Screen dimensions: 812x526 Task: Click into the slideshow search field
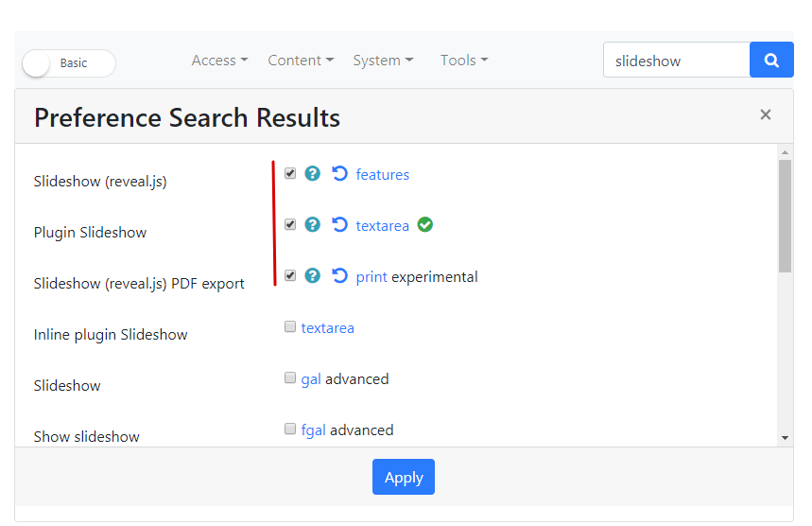pos(676,61)
